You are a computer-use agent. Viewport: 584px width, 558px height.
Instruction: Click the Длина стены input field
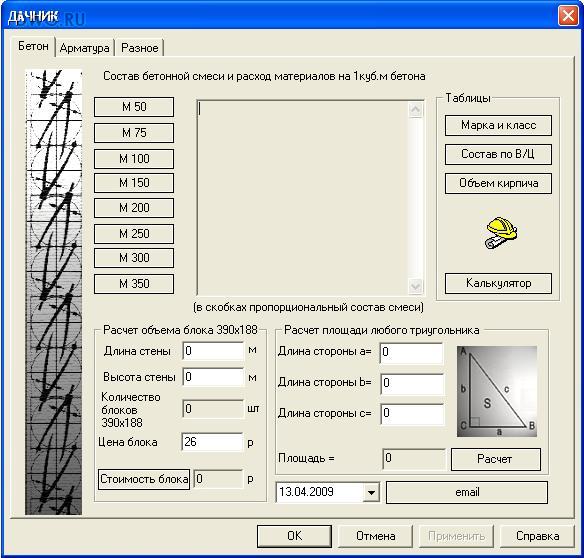click(x=213, y=351)
